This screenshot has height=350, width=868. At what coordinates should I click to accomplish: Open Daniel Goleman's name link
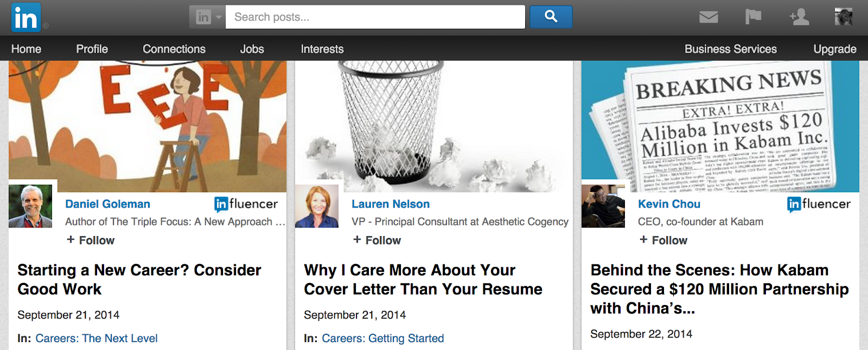click(x=107, y=204)
